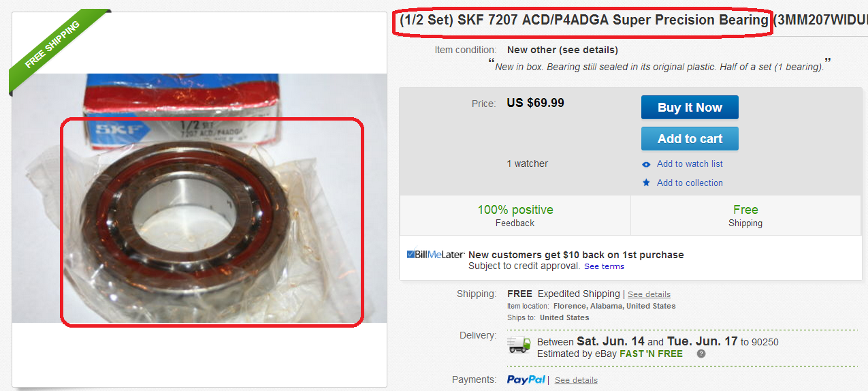Image resolution: width=868 pixels, height=391 pixels.
Task: Click the Free Shipping summary cell
Action: [746, 215]
